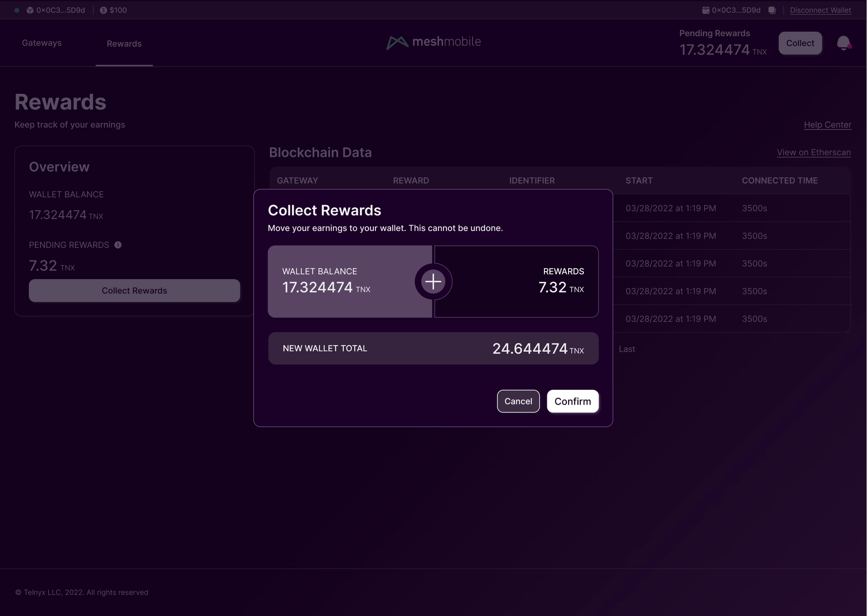Click the Disconnect Wallet link
The image size is (867, 616).
point(820,10)
